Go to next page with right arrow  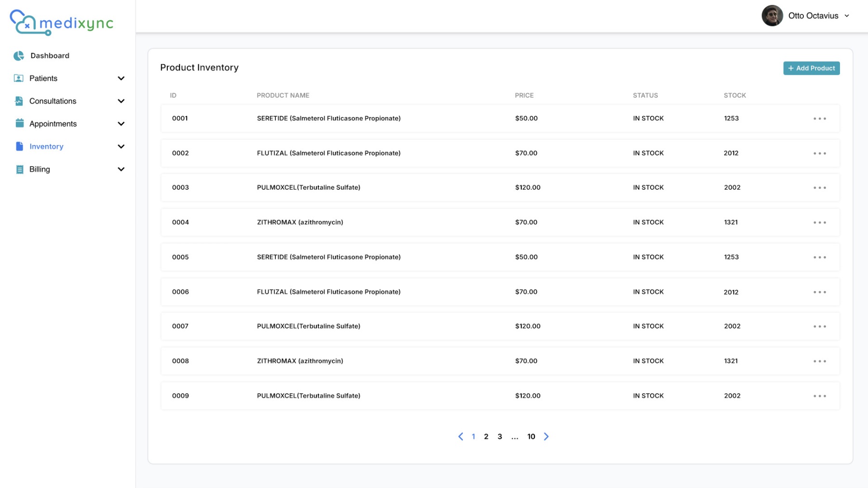[546, 436]
